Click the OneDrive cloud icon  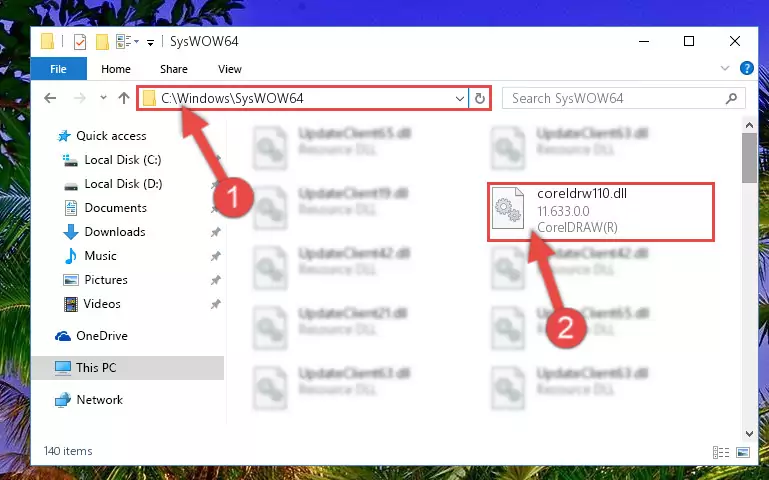click(x=63, y=336)
